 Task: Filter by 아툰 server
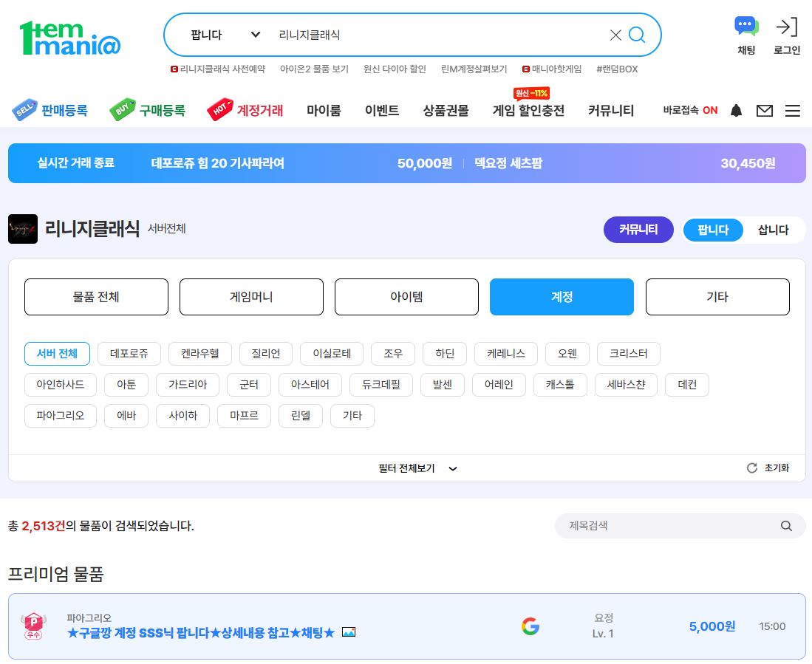(126, 385)
